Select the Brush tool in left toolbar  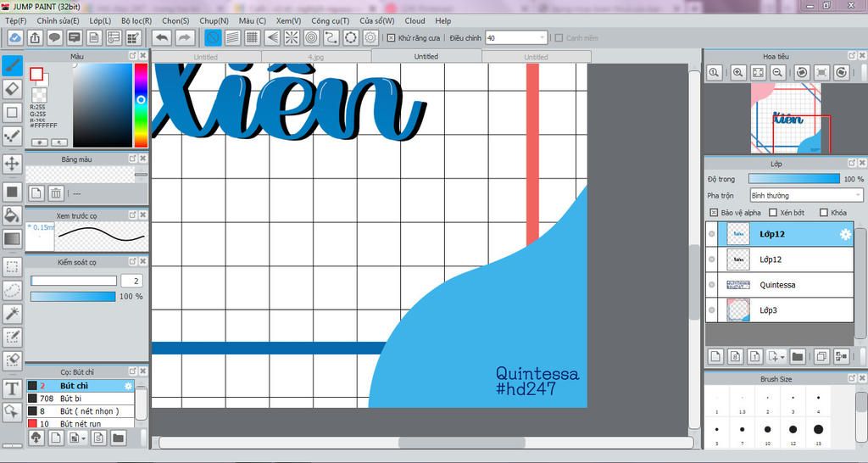coord(12,66)
